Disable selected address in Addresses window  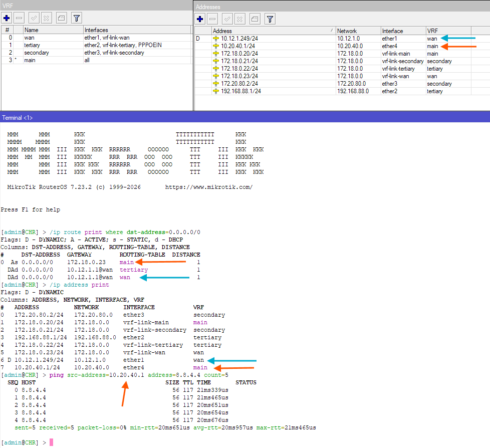pyautogui.click(x=239, y=19)
